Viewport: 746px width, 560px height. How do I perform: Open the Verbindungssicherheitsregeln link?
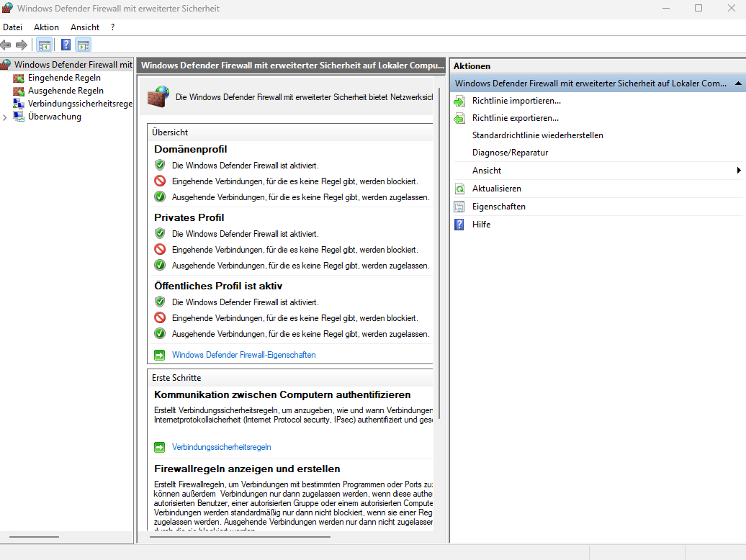221,447
